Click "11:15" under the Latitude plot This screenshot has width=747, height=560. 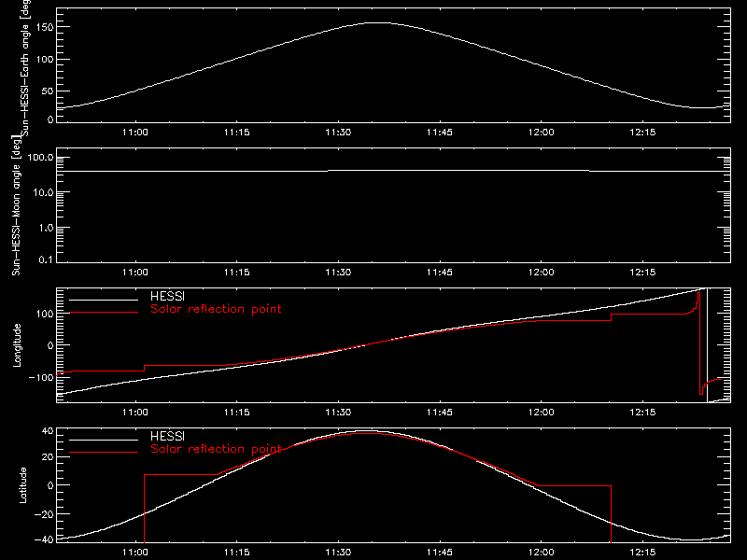point(237,553)
